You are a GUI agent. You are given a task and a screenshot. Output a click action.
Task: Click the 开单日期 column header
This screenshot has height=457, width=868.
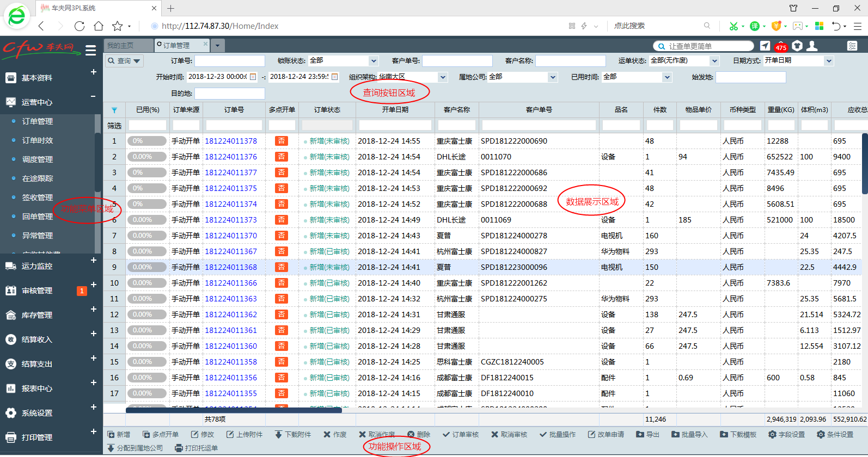coord(395,110)
